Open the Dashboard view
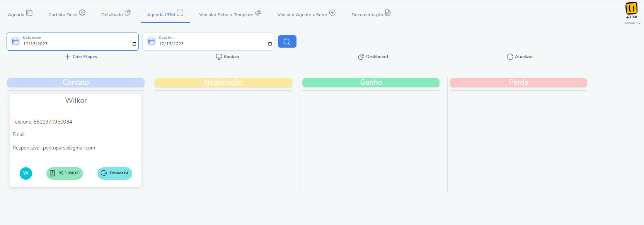Viewport: 644px width, 225px height. [x=373, y=57]
